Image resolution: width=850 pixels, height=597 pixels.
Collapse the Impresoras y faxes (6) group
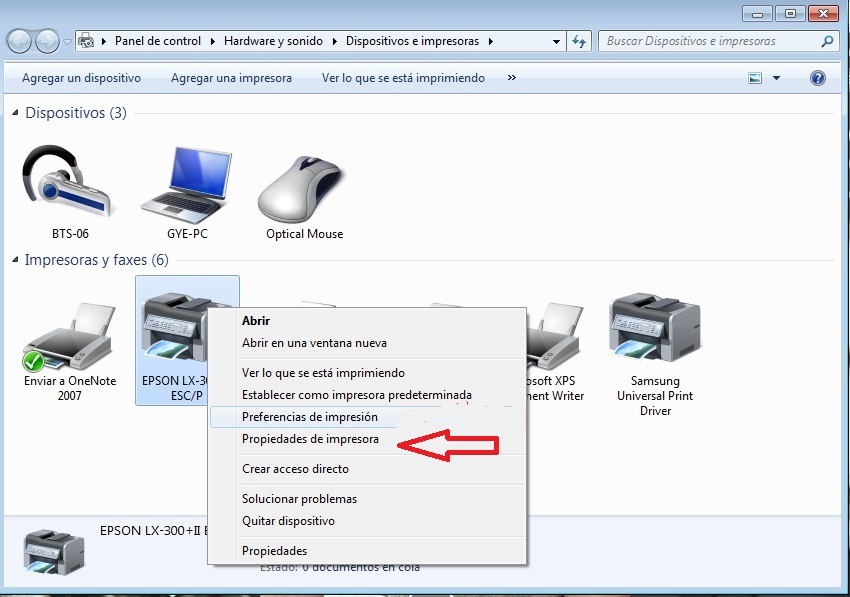[x=15, y=260]
